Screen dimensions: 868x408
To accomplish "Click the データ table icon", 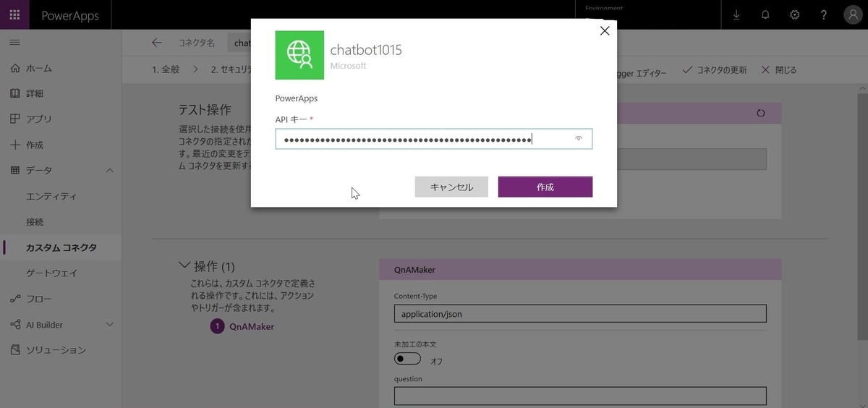I will click(15, 170).
